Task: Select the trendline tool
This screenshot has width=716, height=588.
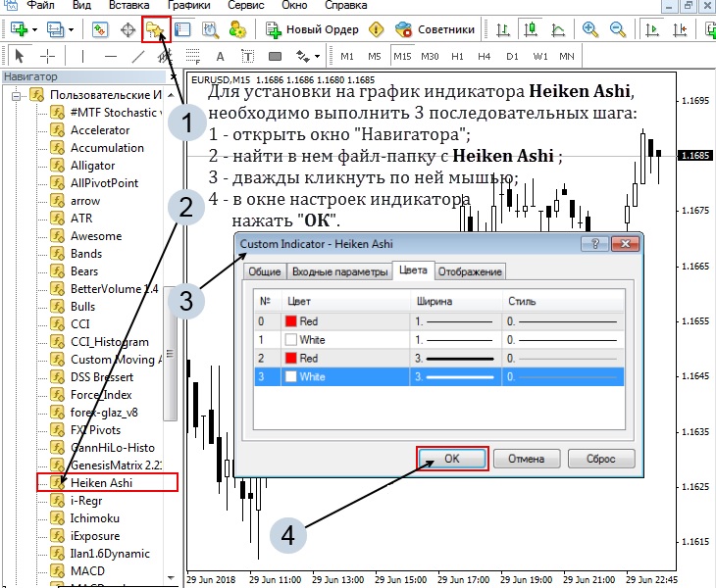Action: [138, 57]
